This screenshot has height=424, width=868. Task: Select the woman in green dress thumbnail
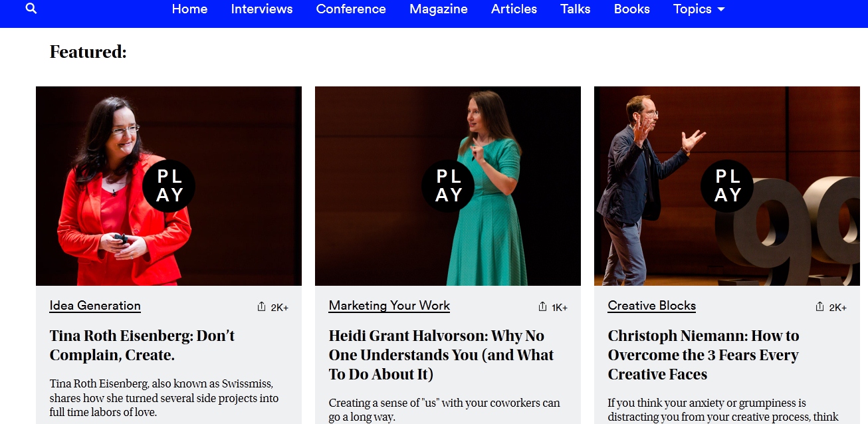tap(448, 186)
